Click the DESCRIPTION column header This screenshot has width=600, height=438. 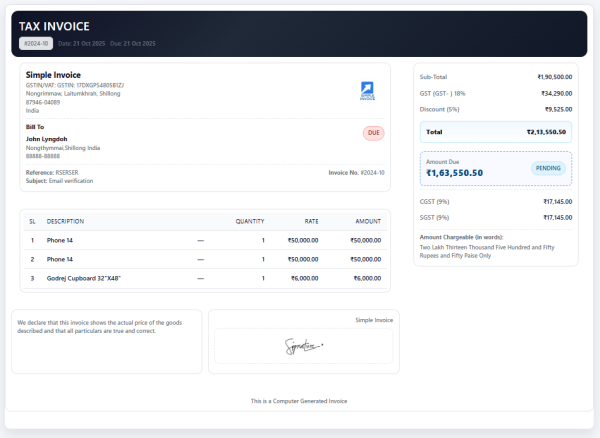point(66,221)
